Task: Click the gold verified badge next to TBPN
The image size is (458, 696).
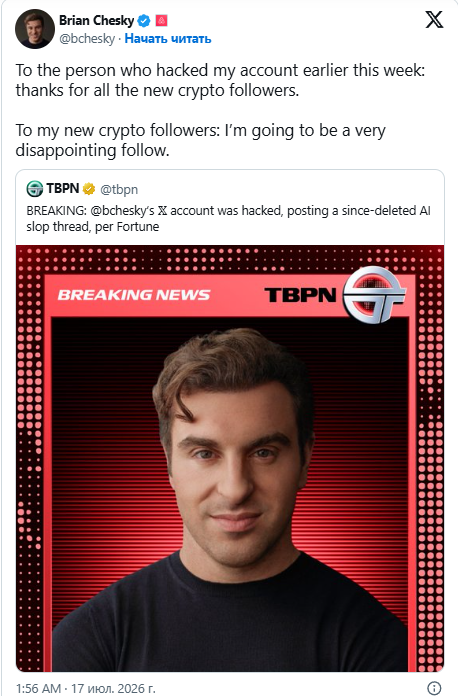Action: [x=89, y=189]
